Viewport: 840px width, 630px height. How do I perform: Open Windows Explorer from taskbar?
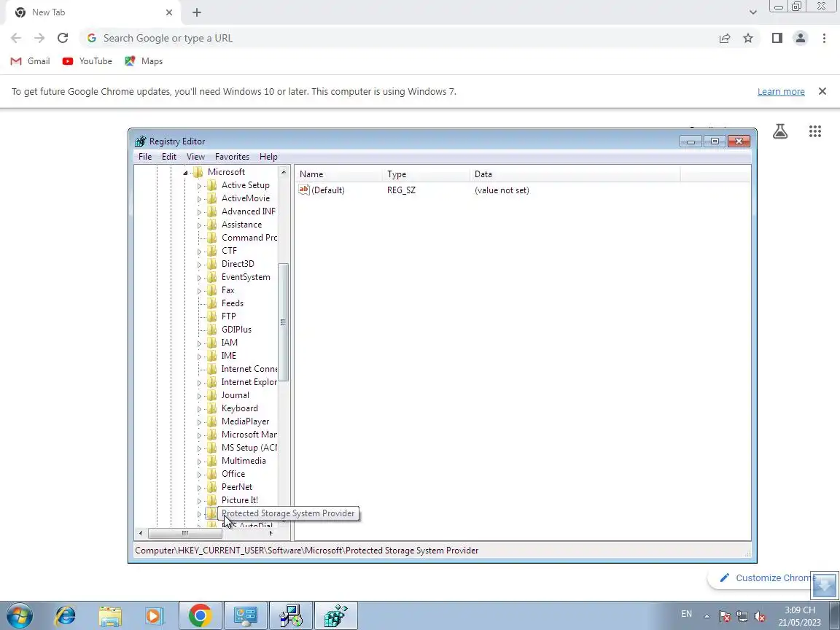(x=110, y=616)
